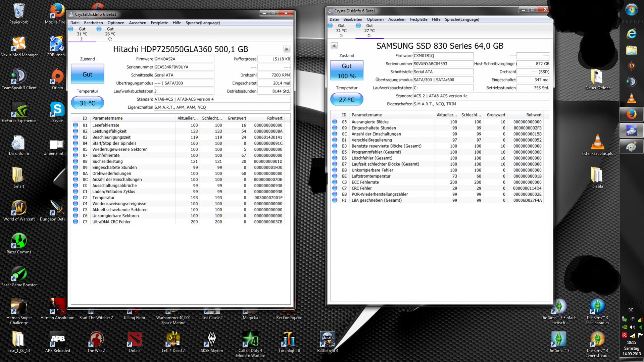Click the DE language indicator
Viewport: 644px width, 362px height.
point(631,310)
